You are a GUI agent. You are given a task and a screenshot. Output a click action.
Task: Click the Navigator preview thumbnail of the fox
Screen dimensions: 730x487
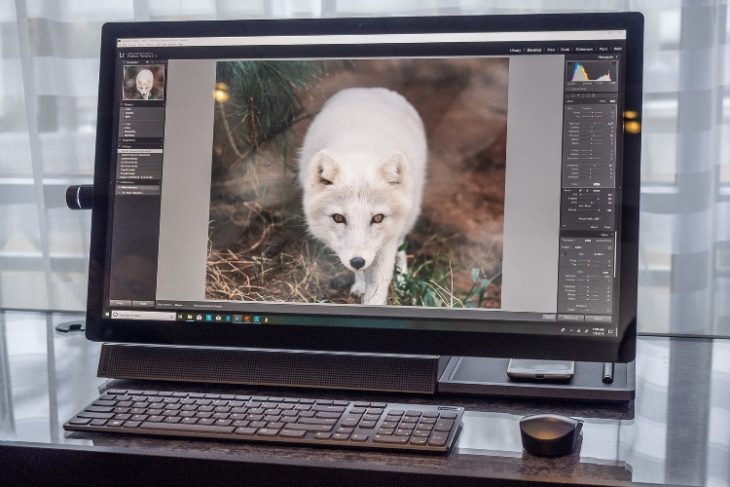pos(144,82)
